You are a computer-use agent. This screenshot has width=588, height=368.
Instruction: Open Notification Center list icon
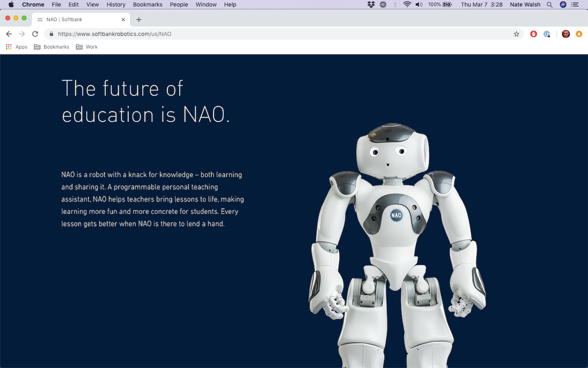tap(575, 5)
